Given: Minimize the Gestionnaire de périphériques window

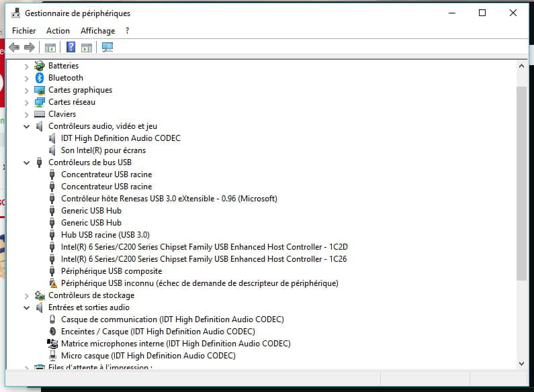Looking at the screenshot, I should tap(452, 13).
